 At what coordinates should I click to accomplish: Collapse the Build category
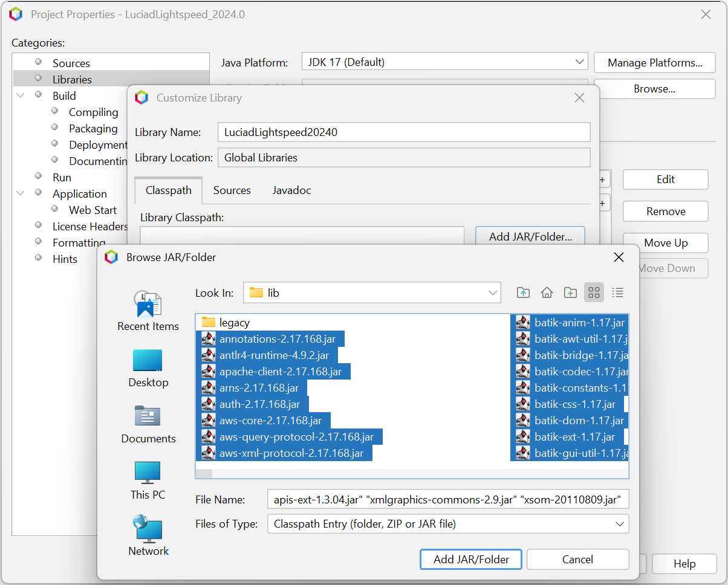(20, 95)
